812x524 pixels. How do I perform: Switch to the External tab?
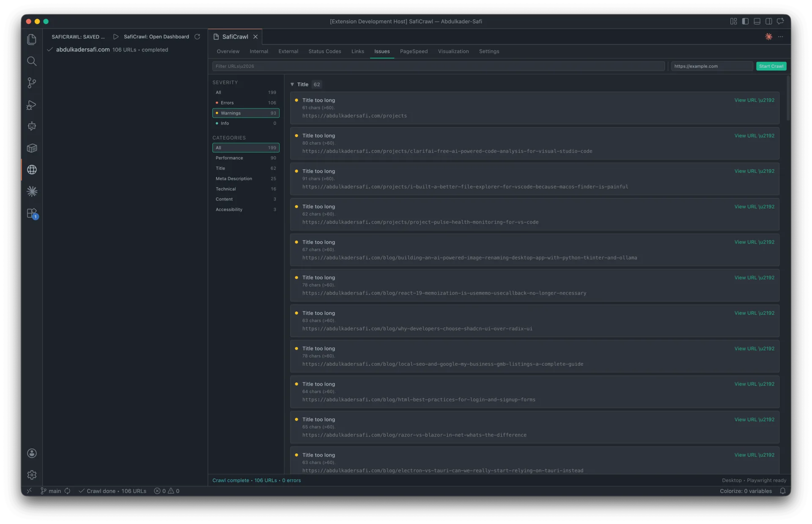pyautogui.click(x=288, y=51)
